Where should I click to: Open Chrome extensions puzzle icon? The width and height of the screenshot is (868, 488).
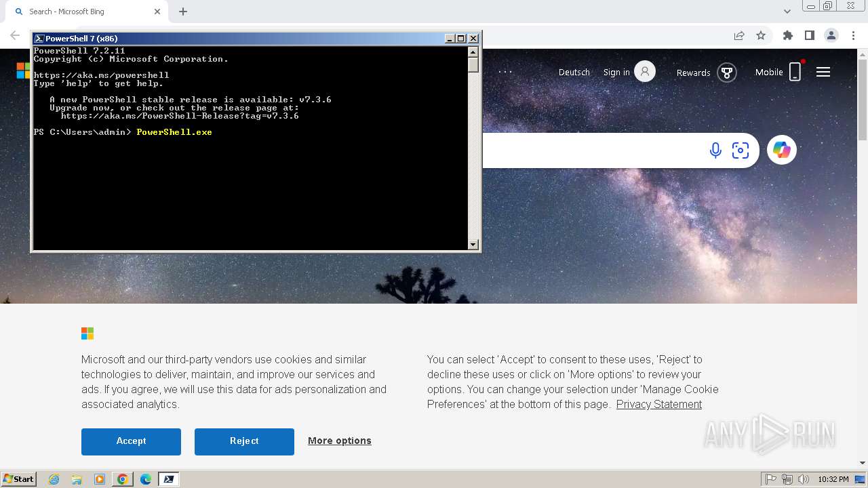click(787, 35)
